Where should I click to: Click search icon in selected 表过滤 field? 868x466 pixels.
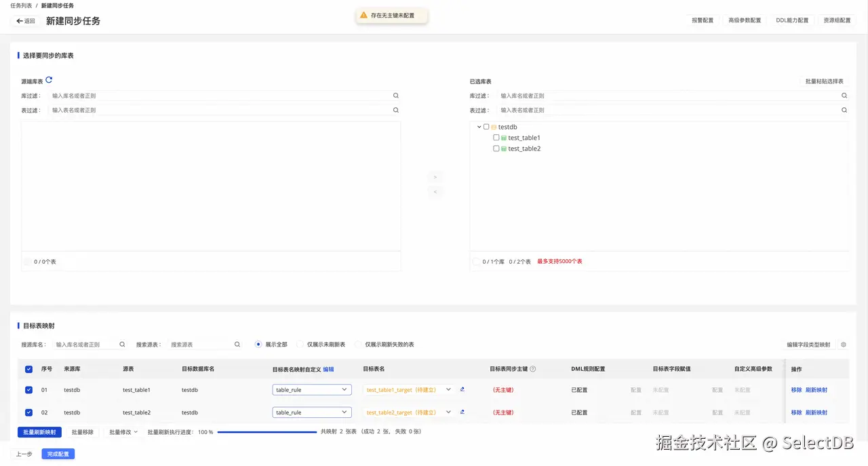(844, 110)
